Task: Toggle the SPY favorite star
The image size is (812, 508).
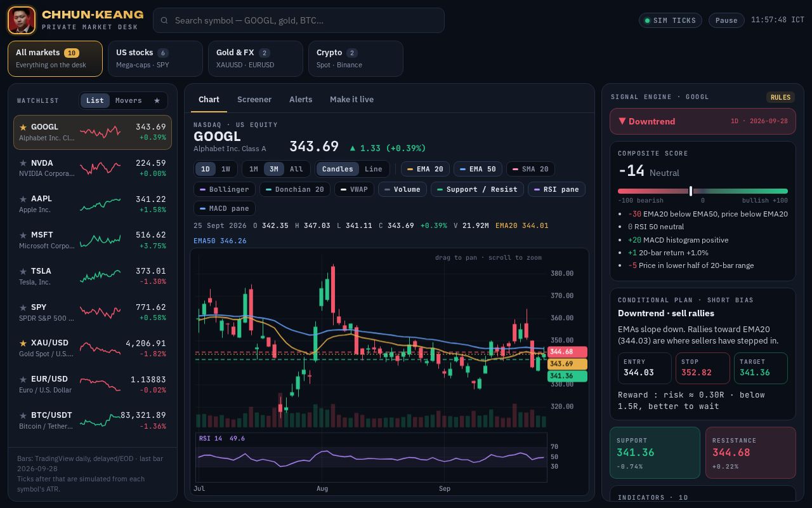Action: (x=23, y=307)
